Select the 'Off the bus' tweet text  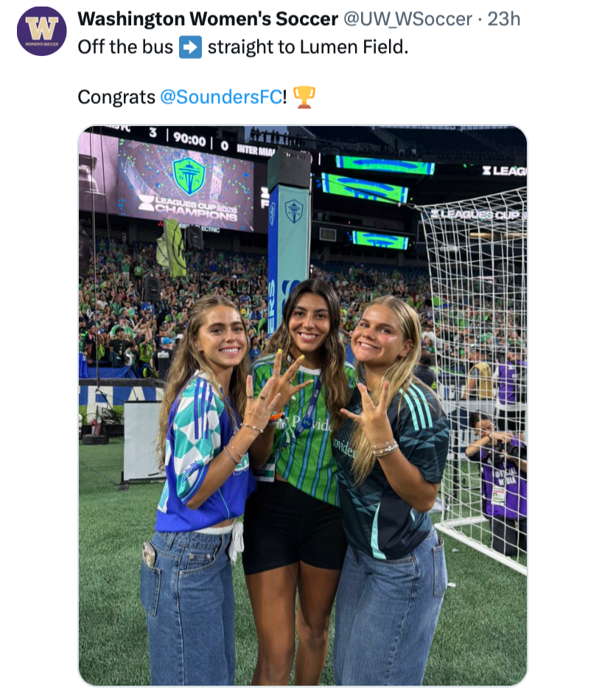(x=125, y=46)
